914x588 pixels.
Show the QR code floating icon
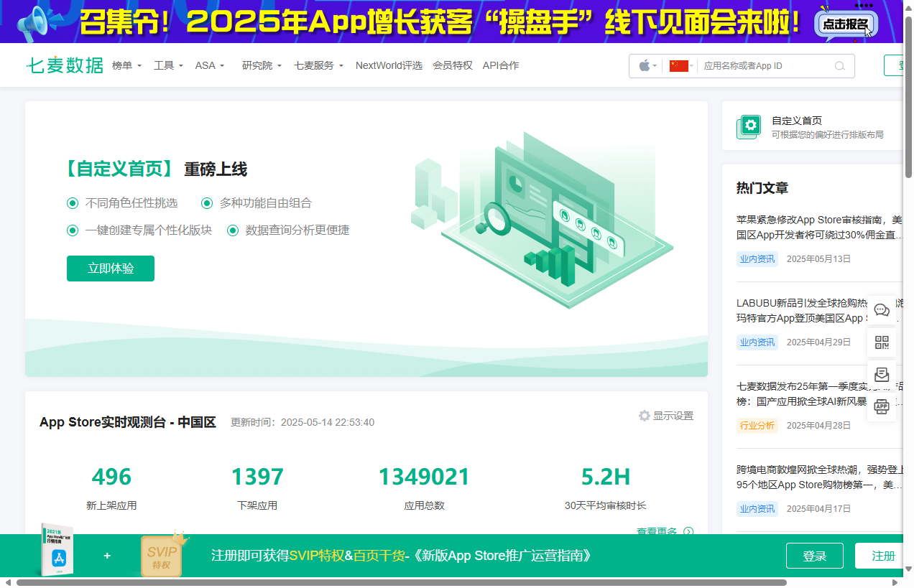point(882,342)
